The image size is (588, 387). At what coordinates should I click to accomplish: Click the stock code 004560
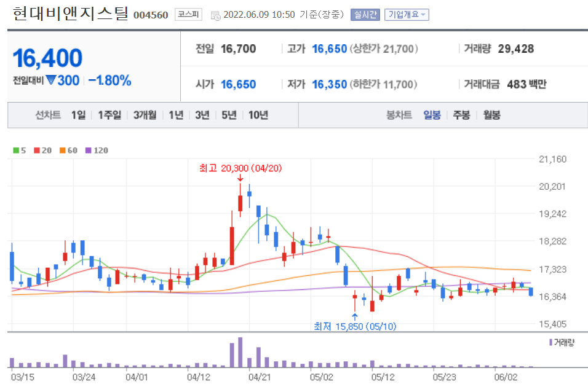(x=151, y=15)
